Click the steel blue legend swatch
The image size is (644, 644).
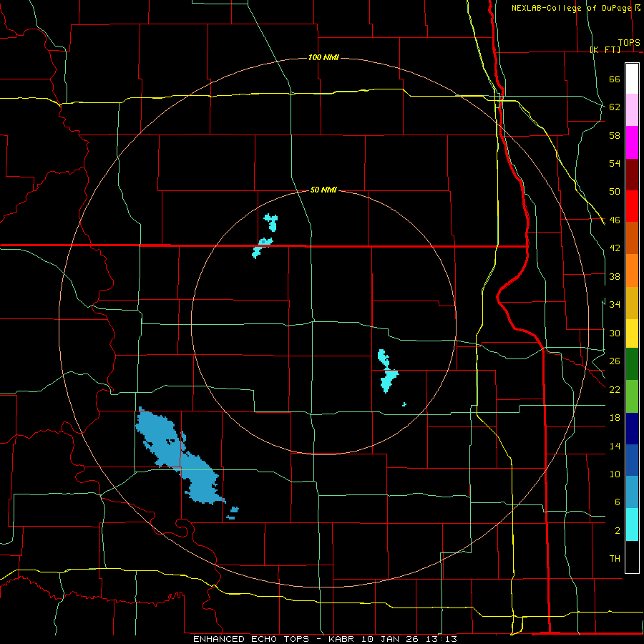pyautogui.click(x=632, y=492)
